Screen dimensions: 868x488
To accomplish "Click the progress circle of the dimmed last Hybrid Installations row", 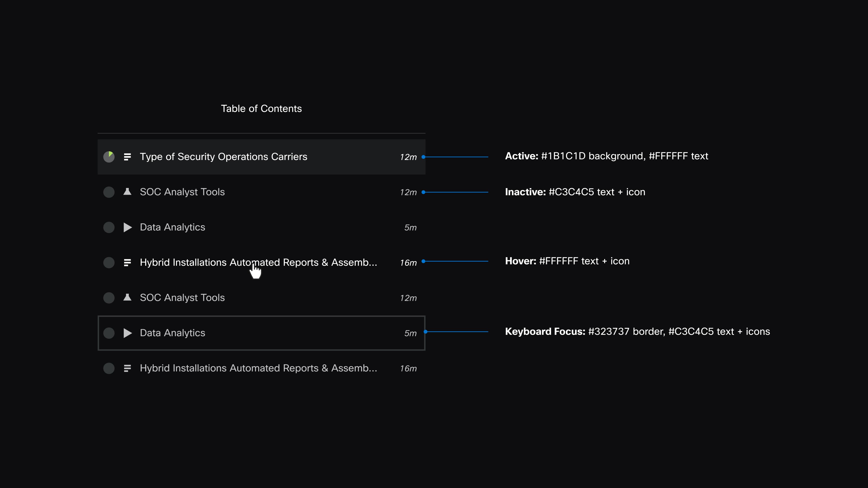I will point(109,368).
